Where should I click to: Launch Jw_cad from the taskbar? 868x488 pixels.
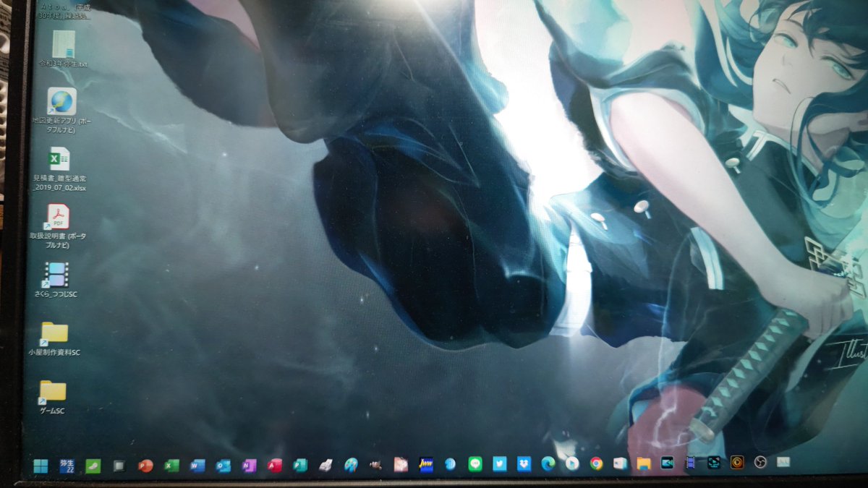pyautogui.click(x=426, y=465)
